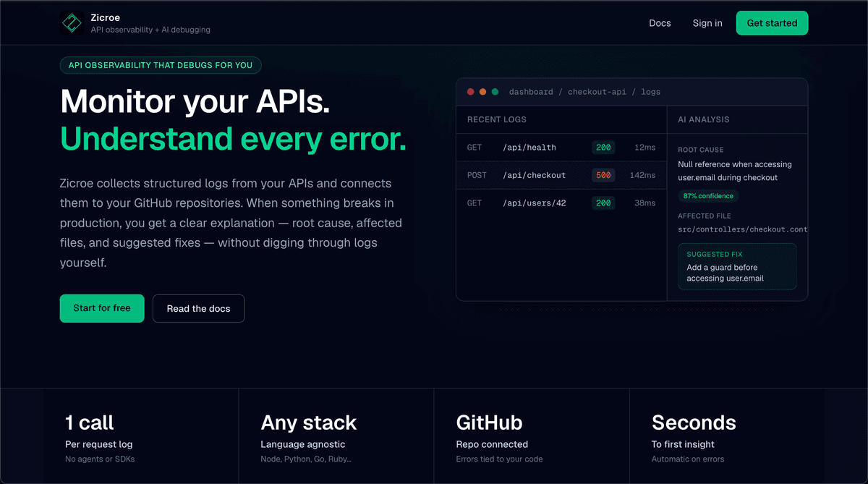Click the Any stack stat heading
The height and width of the screenshot is (484, 868).
tap(309, 423)
